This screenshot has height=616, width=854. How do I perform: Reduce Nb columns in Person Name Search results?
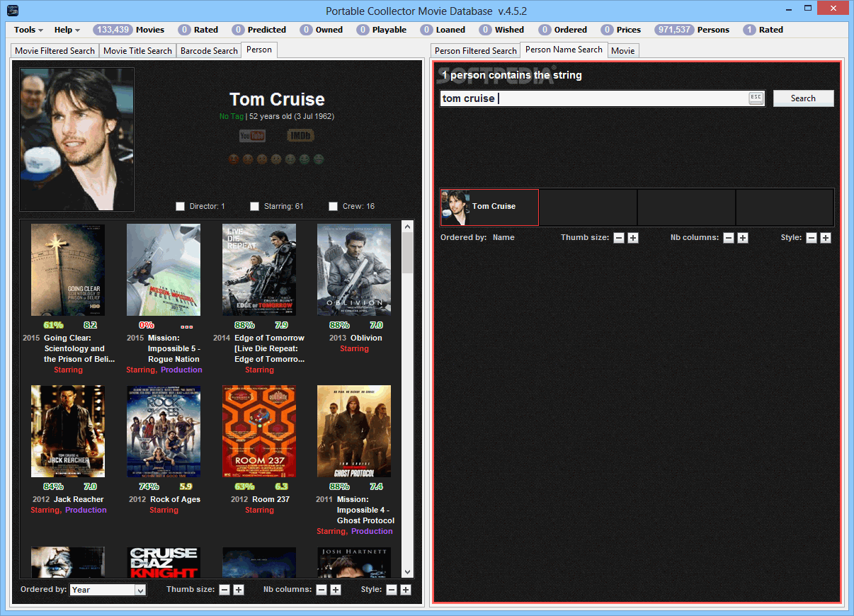(729, 238)
